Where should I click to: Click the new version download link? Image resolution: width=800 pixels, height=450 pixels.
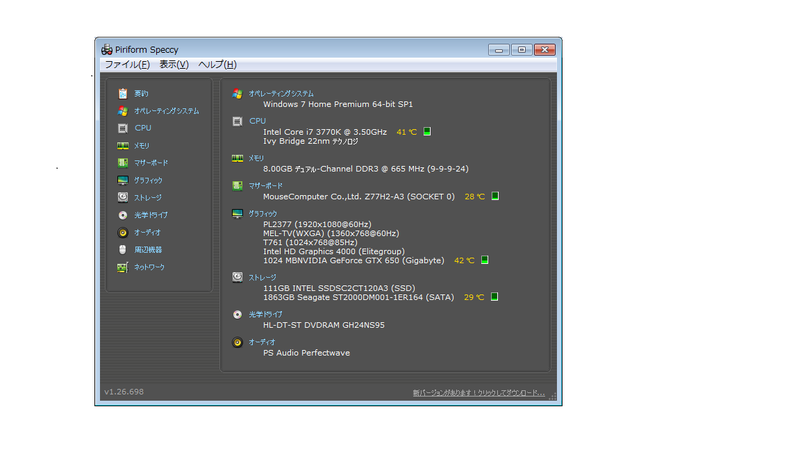(x=479, y=393)
